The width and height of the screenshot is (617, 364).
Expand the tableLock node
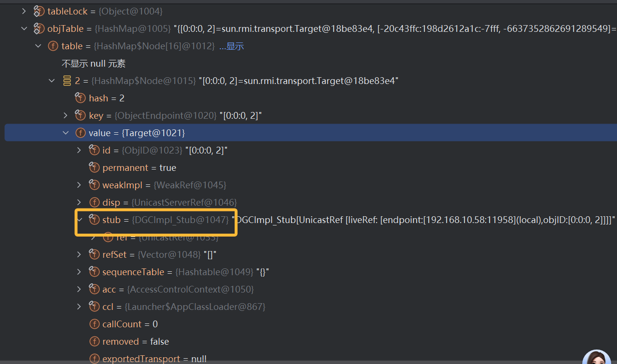[24, 11]
